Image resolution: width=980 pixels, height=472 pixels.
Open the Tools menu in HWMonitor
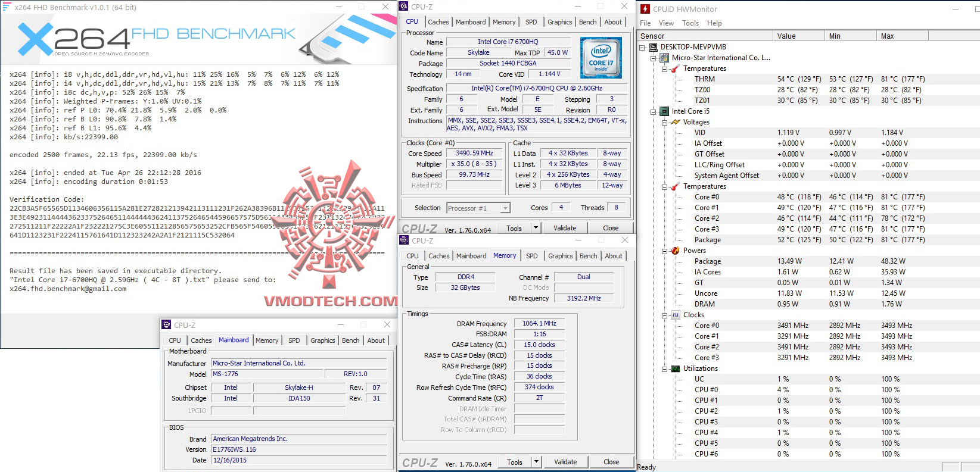click(690, 23)
